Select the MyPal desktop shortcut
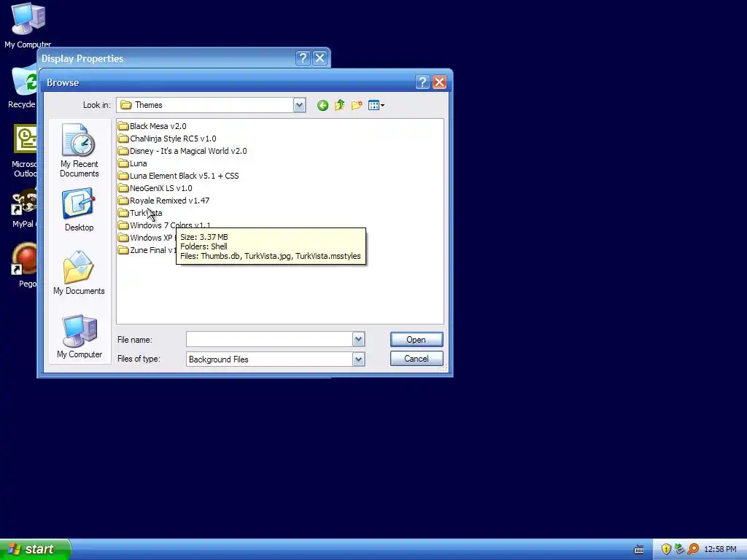Image resolution: width=747 pixels, height=560 pixels. (x=24, y=208)
